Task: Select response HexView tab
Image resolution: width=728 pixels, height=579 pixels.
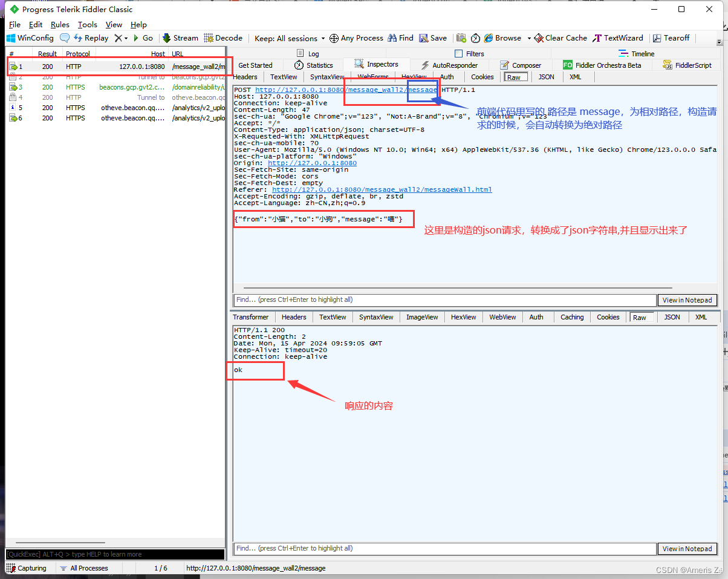Action: coord(464,317)
